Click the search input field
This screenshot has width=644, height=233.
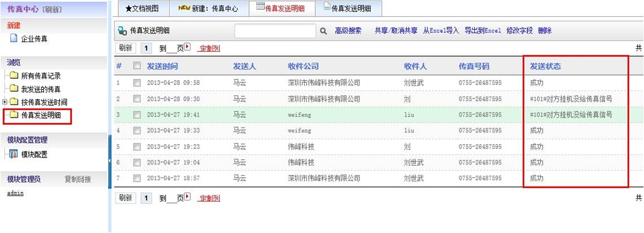point(275,31)
